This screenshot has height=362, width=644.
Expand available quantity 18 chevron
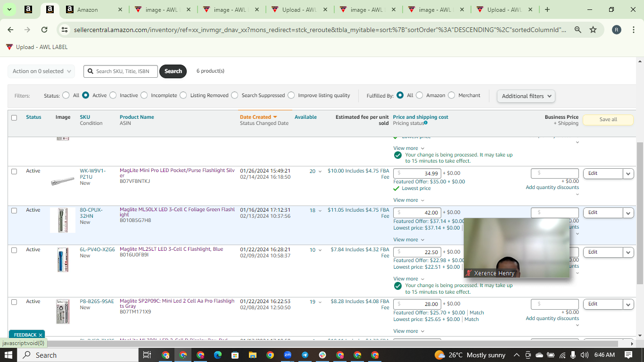(x=320, y=211)
